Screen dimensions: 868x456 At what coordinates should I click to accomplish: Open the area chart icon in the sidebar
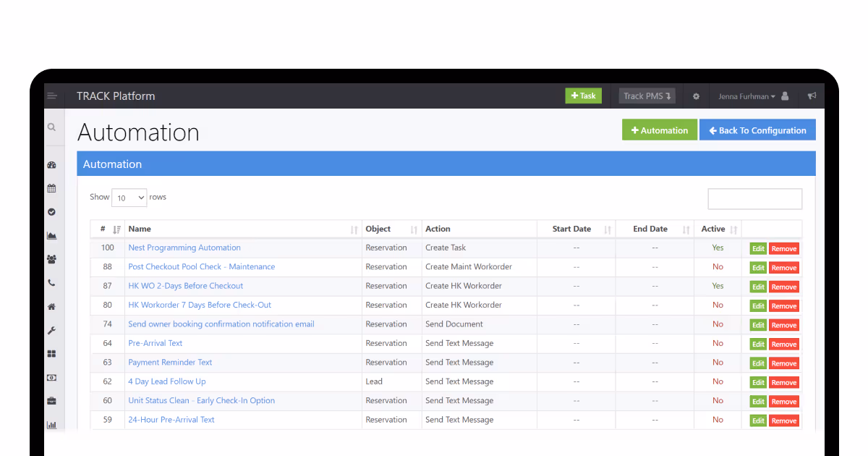pyautogui.click(x=51, y=235)
